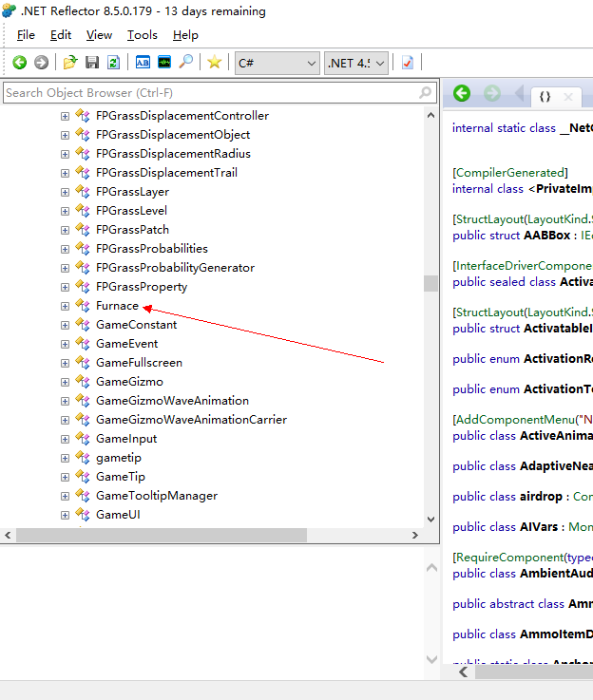Click the Analyzer icon beside the magnifier
593x700 pixels.
pyautogui.click(x=164, y=63)
